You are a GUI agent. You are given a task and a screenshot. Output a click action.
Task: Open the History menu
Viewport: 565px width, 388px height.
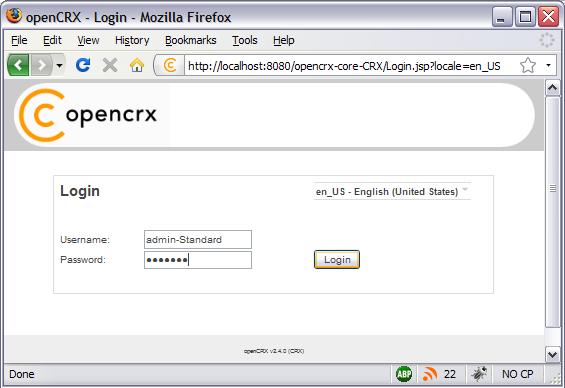click(132, 40)
